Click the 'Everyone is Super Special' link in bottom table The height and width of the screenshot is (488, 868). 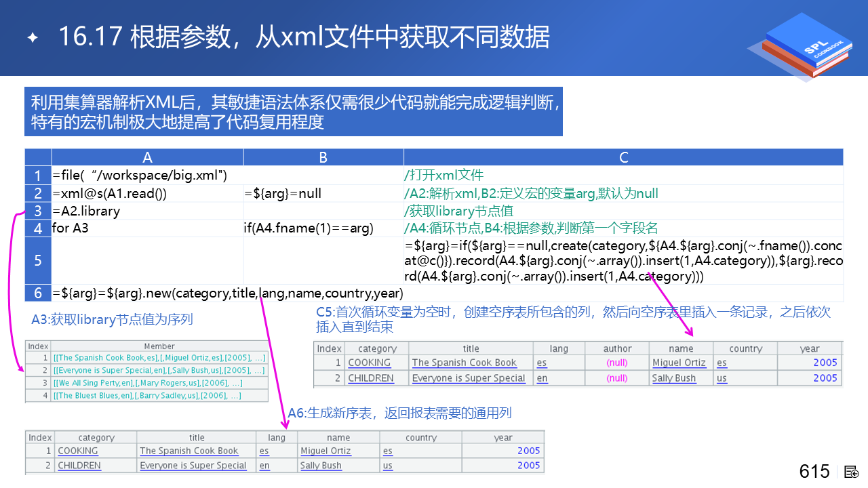[193, 466]
